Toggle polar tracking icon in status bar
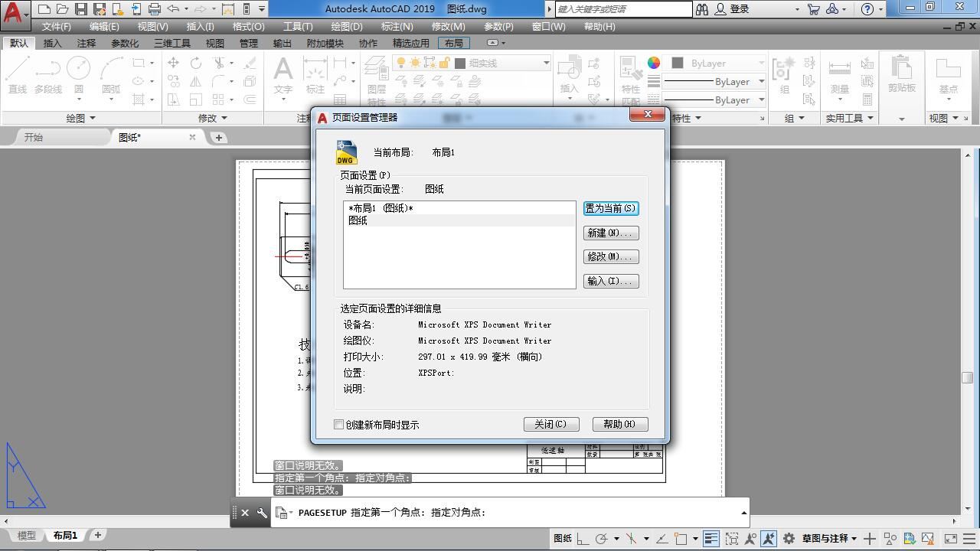 (x=601, y=539)
